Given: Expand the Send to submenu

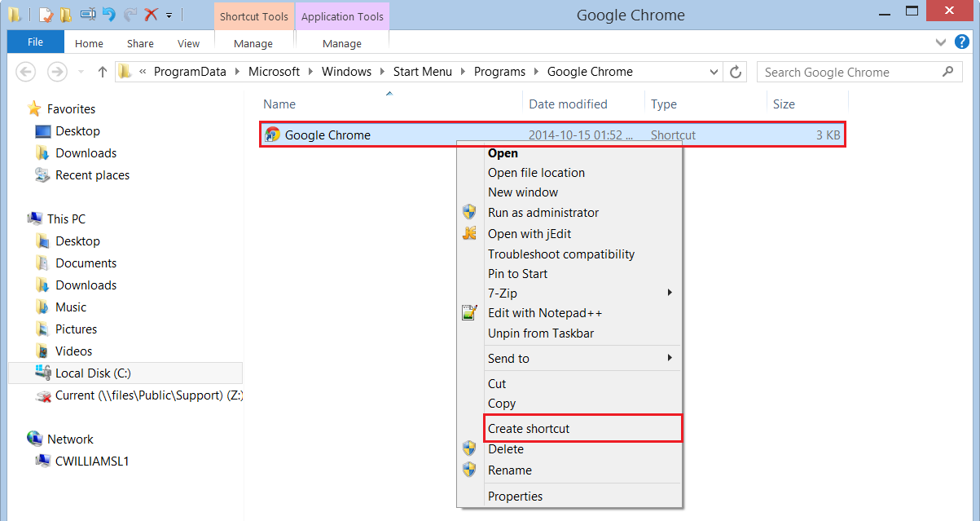Looking at the screenshot, I should [670, 358].
